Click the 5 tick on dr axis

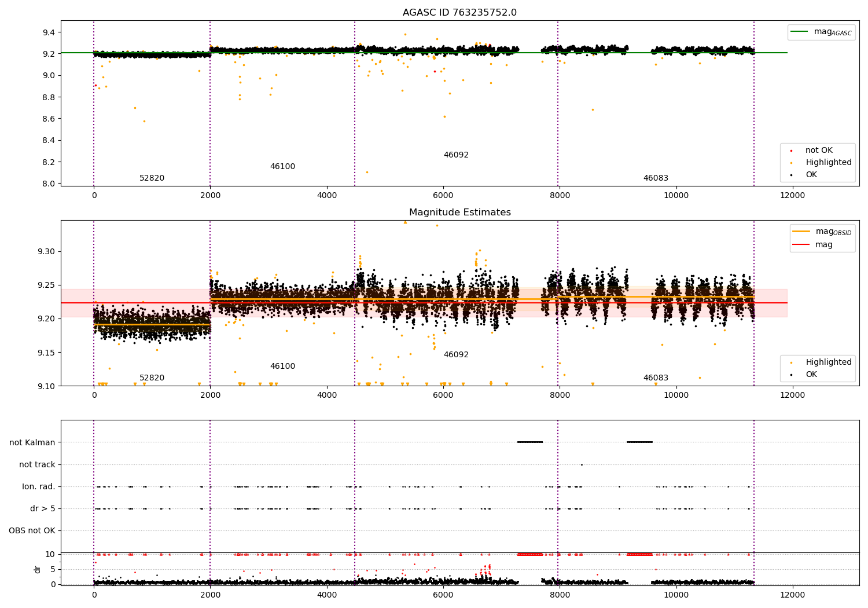click(x=53, y=570)
